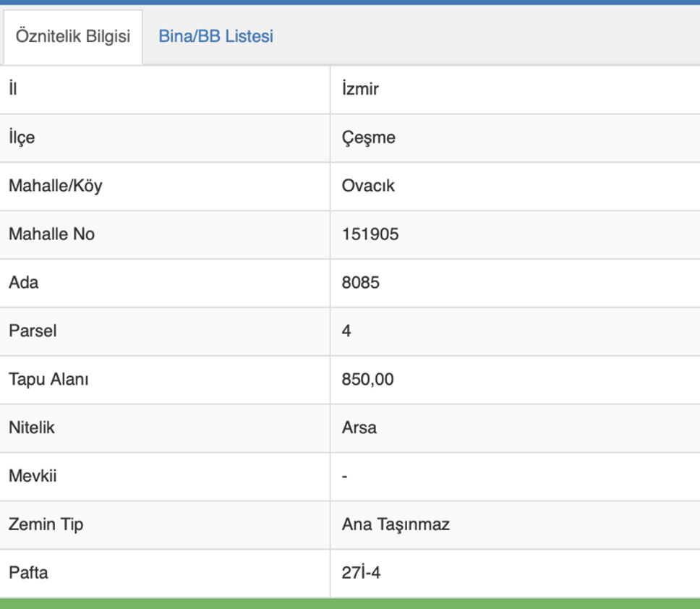Switch to the Bina/BB Listesi tab
Viewport: 700px width, 609px height.
pyautogui.click(x=215, y=36)
